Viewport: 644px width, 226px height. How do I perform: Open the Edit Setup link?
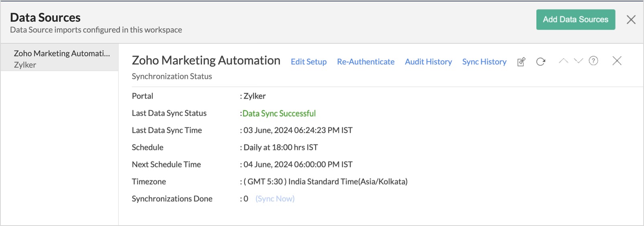pyautogui.click(x=308, y=62)
